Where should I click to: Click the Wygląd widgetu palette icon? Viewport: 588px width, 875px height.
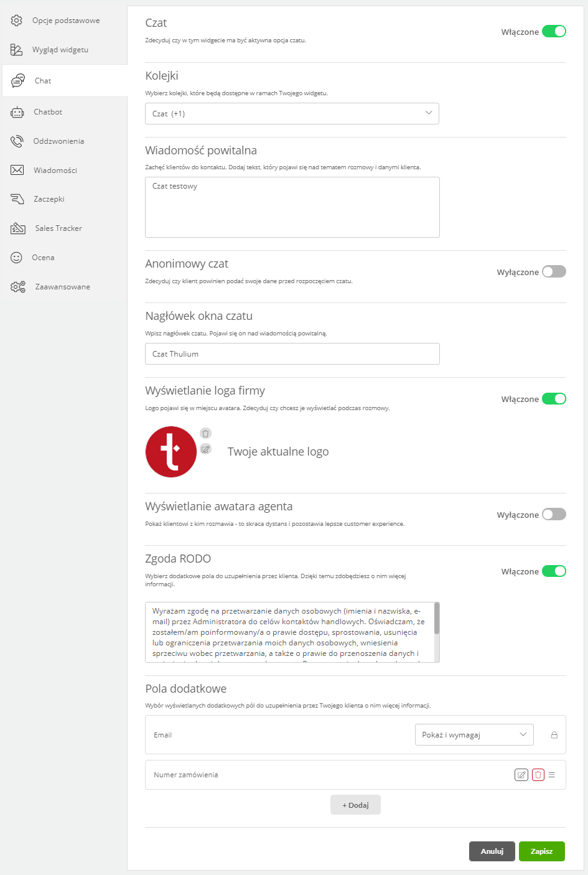coord(17,50)
